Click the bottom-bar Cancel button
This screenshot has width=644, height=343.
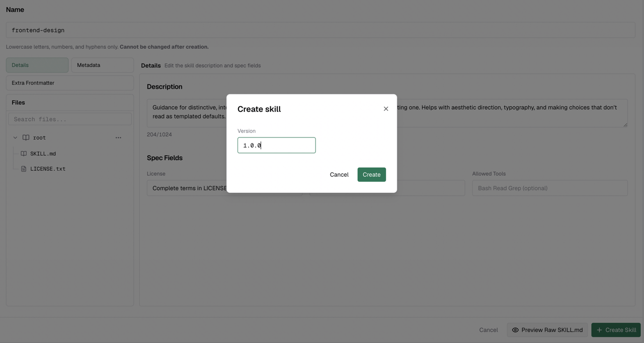[489, 330]
